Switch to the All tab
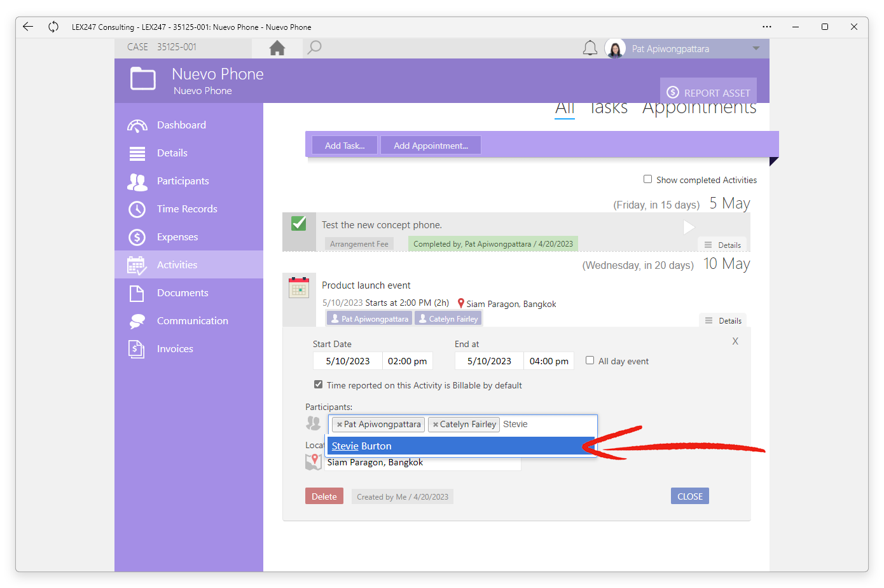This screenshot has width=884, height=588. pos(565,108)
